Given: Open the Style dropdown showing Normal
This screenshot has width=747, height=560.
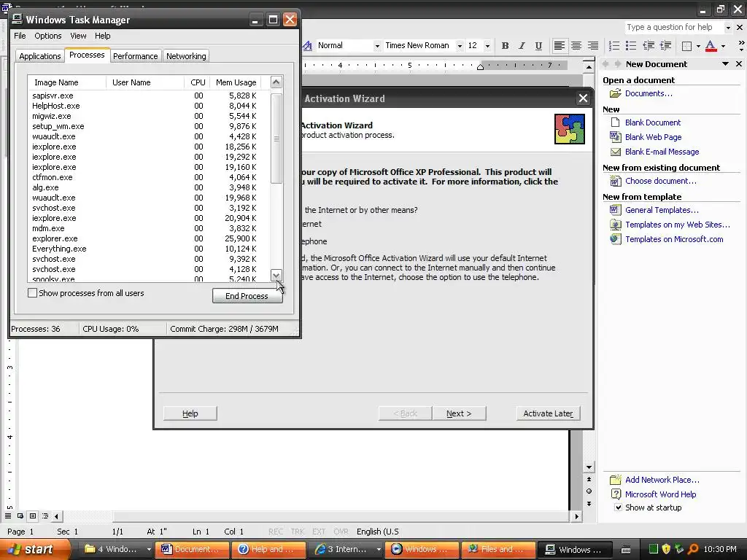Looking at the screenshot, I should coord(377,46).
